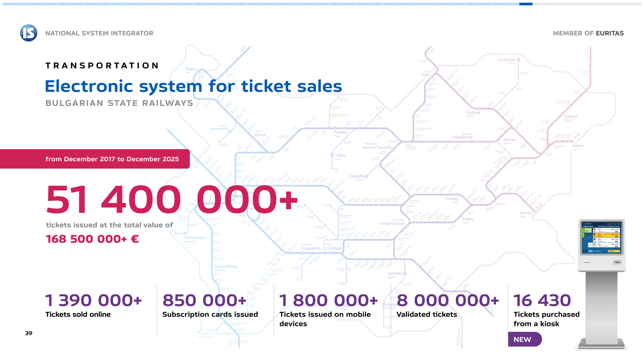
Task: Click the Силистра station marker on map
Action: (519, 60)
